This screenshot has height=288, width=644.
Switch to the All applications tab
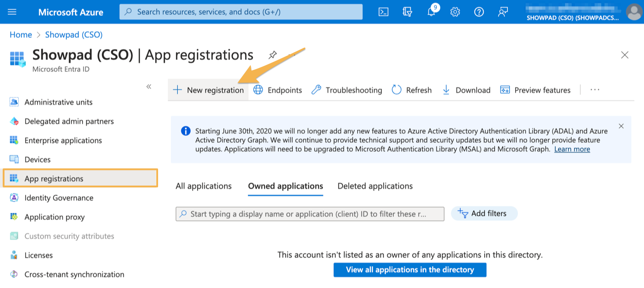click(x=204, y=186)
